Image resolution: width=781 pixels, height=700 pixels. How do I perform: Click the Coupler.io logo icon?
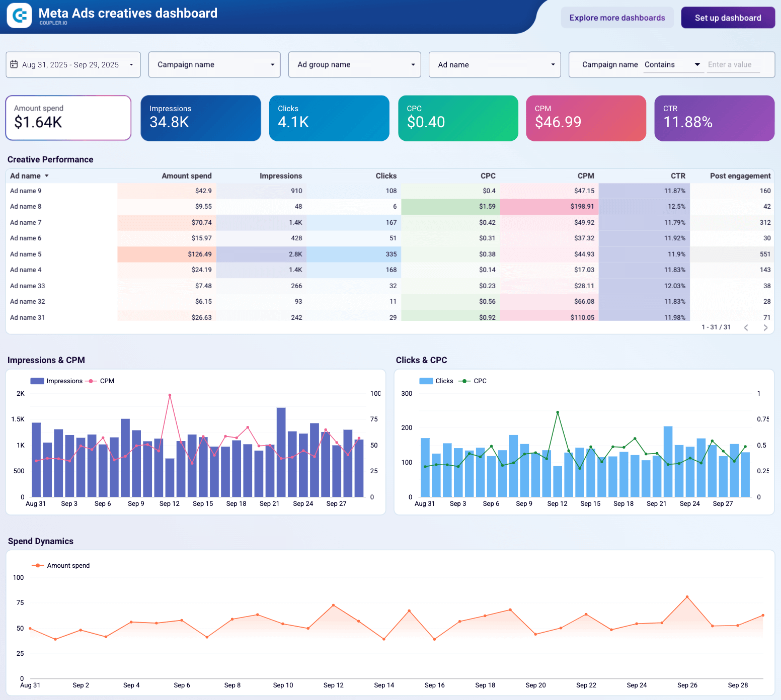19,16
